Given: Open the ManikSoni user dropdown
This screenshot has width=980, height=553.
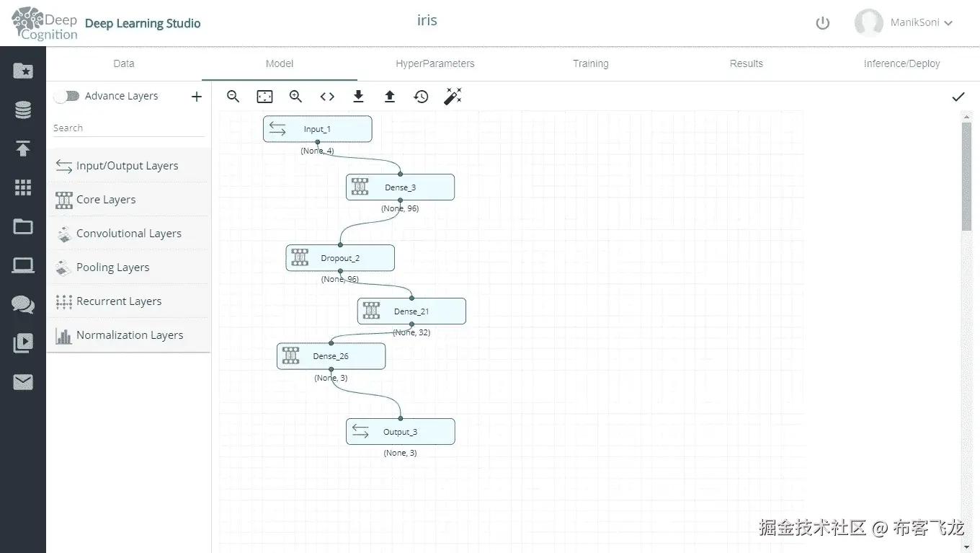Looking at the screenshot, I should pos(904,23).
